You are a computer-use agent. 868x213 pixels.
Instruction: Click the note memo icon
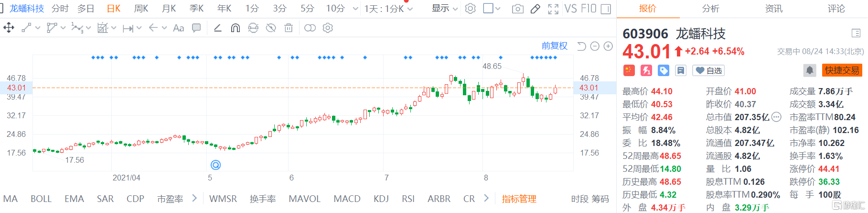[x=681, y=70]
